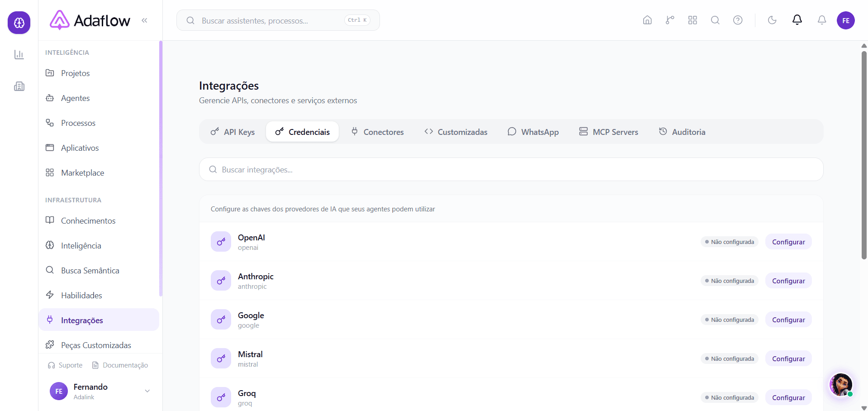Open Agentes in the sidebar

[99, 98]
